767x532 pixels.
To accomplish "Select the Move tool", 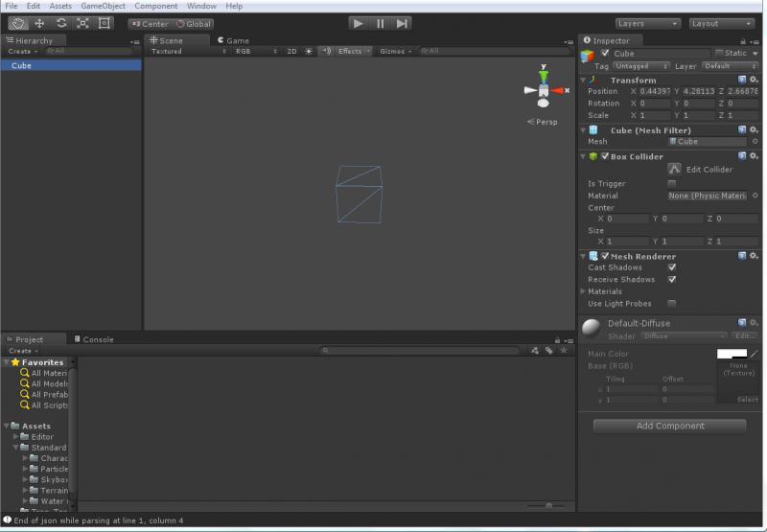I will pyautogui.click(x=39, y=23).
